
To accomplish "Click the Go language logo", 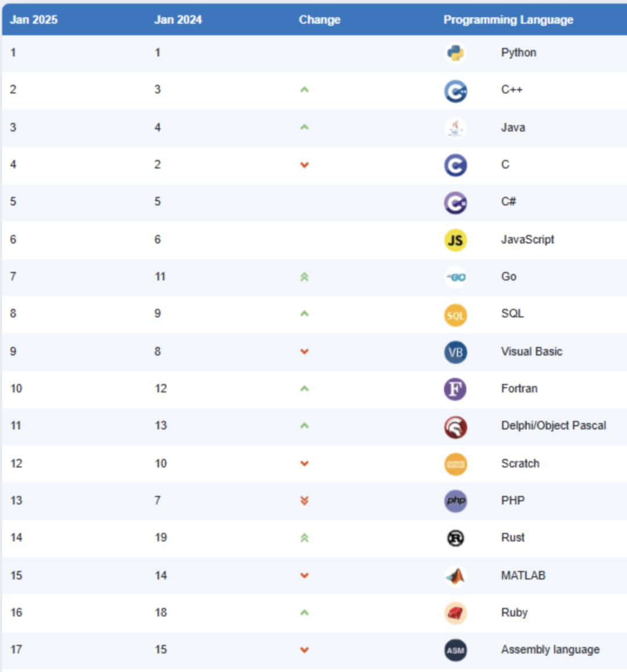I will [456, 277].
